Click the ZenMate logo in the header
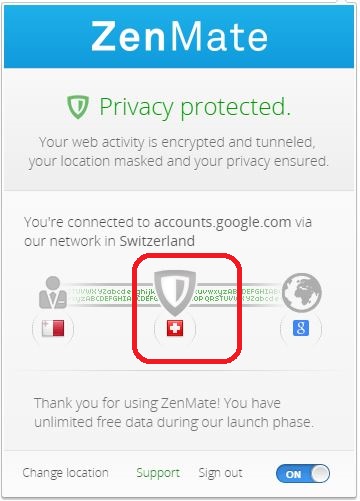 (179, 36)
